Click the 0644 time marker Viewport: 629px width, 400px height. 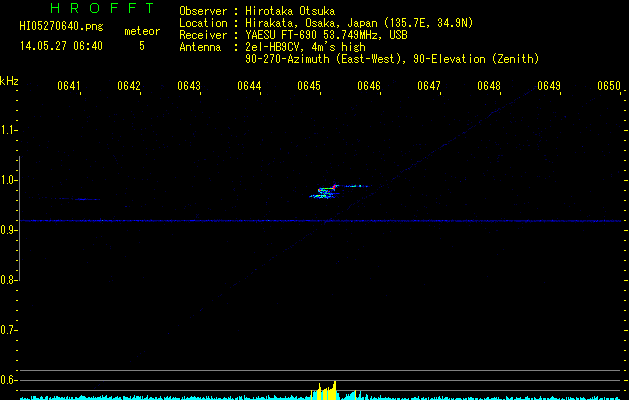click(249, 86)
